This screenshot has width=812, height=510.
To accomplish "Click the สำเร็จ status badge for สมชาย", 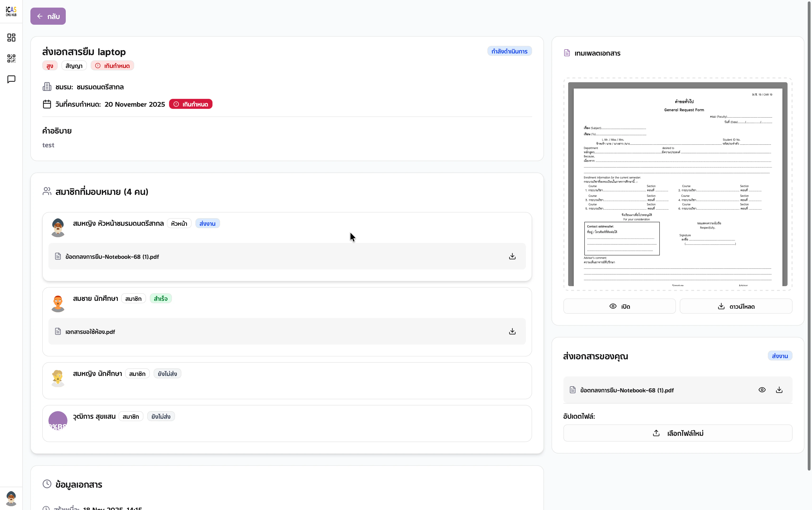I will pos(161,298).
